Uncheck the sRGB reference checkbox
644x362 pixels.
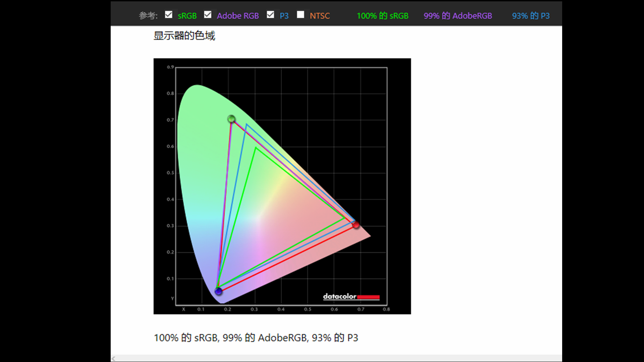click(169, 15)
